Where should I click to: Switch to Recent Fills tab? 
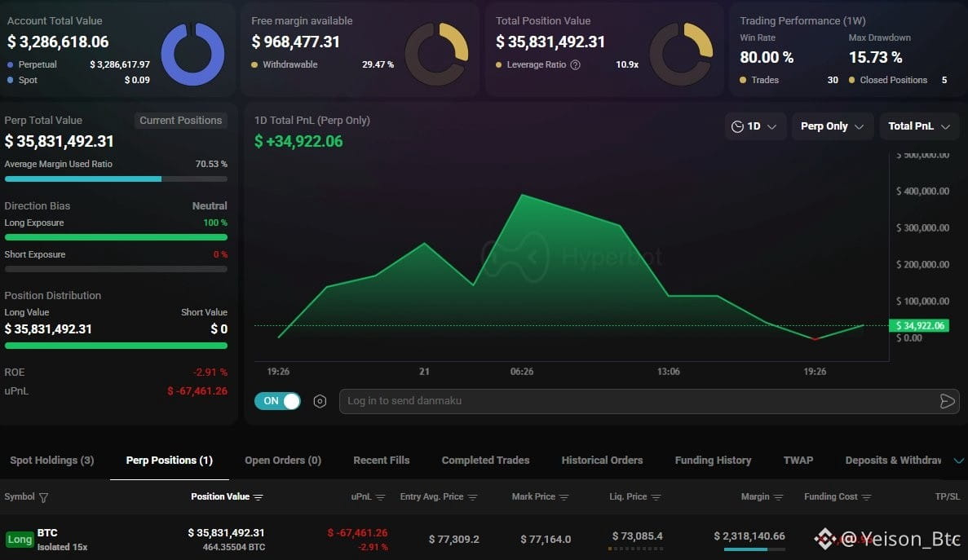point(382,460)
